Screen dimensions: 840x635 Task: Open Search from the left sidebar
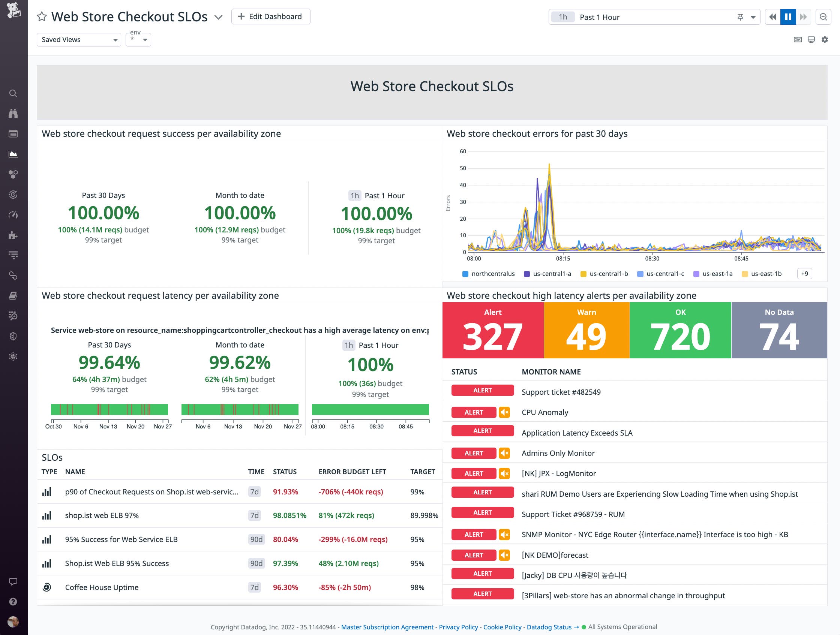[x=13, y=93]
